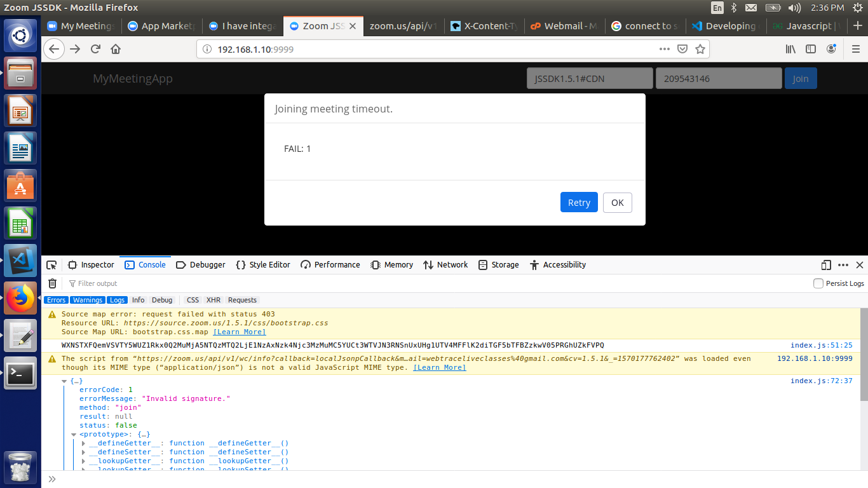
Task: Enable the Info console filter
Action: point(139,300)
